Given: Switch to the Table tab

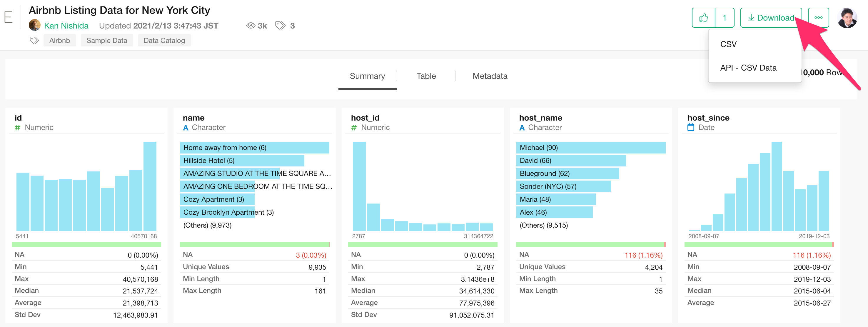Looking at the screenshot, I should 426,76.
